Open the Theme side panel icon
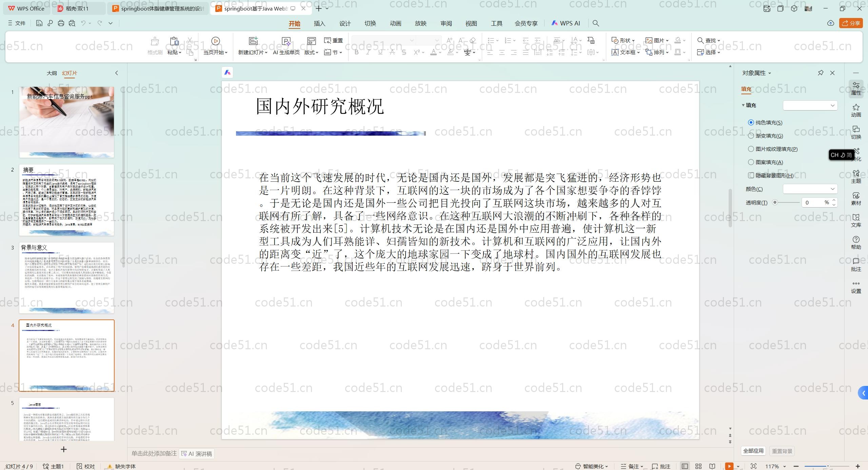Image resolution: width=868 pixels, height=470 pixels. (856, 176)
